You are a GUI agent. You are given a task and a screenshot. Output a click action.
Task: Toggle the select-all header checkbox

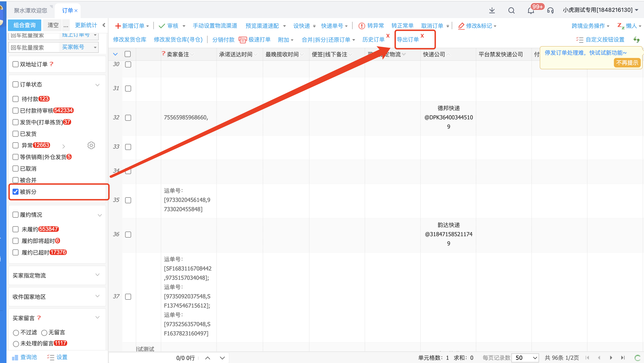click(x=127, y=54)
